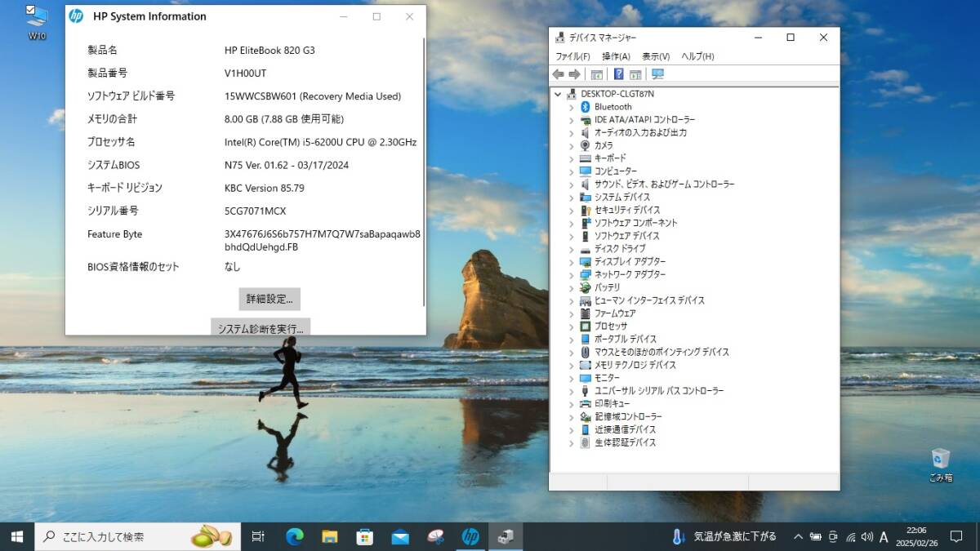Select the ごみ箱 recycle bin desktop icon

[940, 464]
